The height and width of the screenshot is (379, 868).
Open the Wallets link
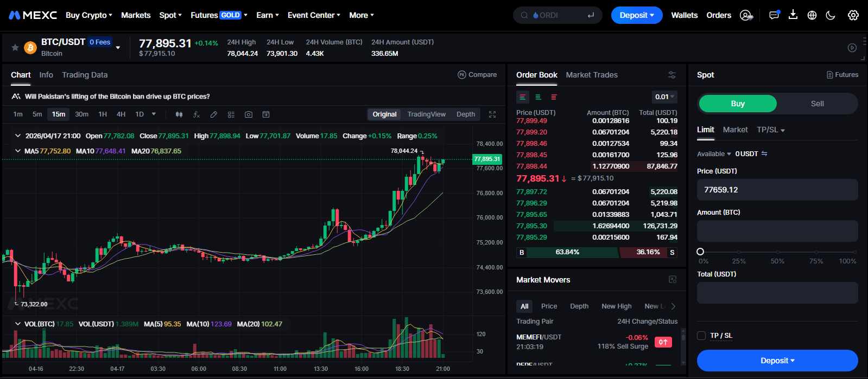point(685,15)
